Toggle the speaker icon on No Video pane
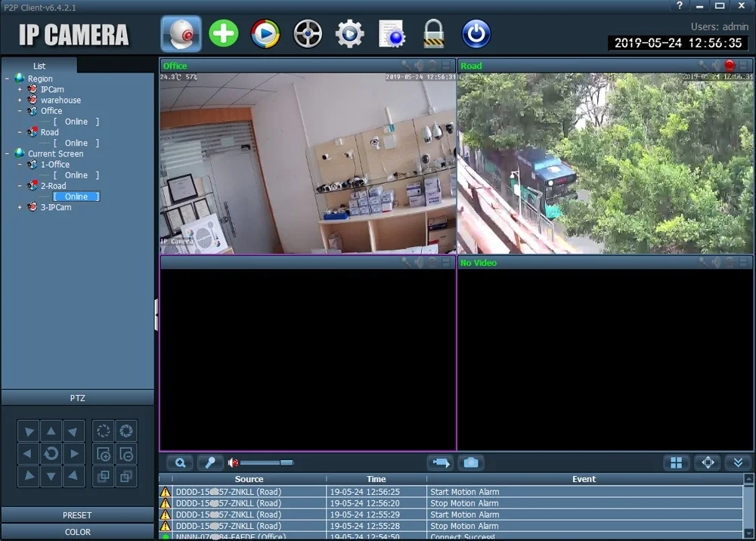756x541 pixels. [x=717, y=262]
